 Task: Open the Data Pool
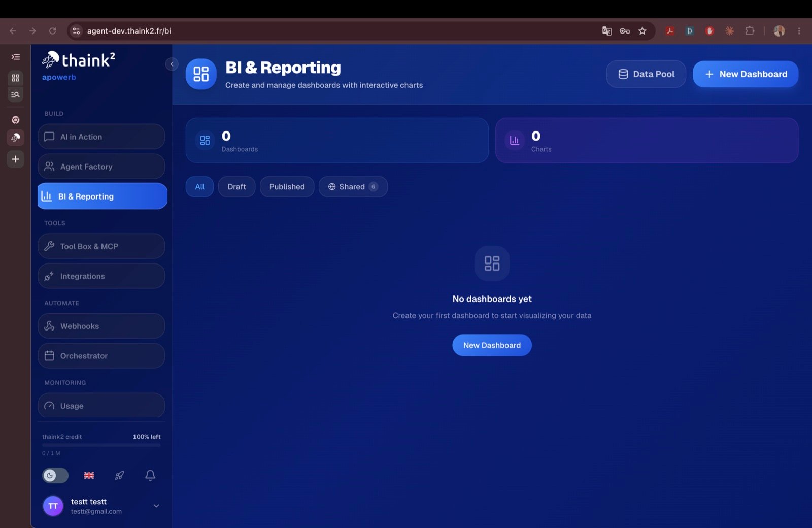pos(646,74)
